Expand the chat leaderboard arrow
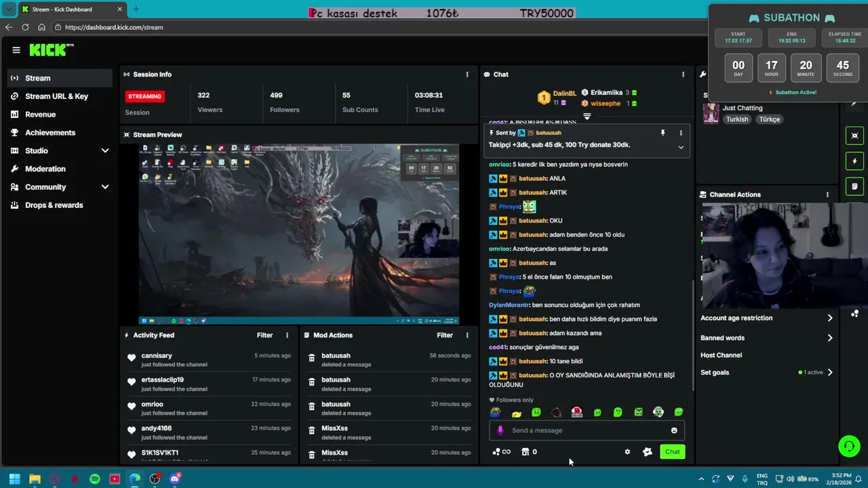 [x=587, y=117]
